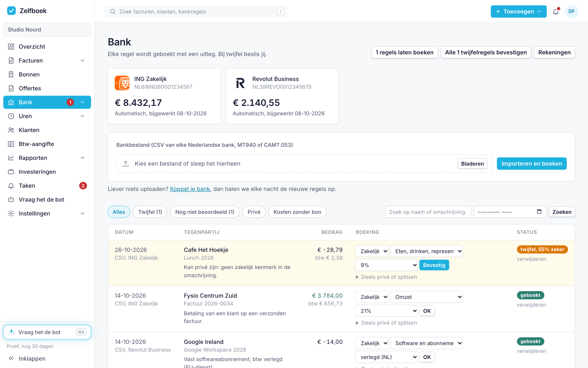Image resolution: width=588 pixels, height=368 pixels.
Task: Select the Kosten zonder bon filter
Action: tap(297, 212)
